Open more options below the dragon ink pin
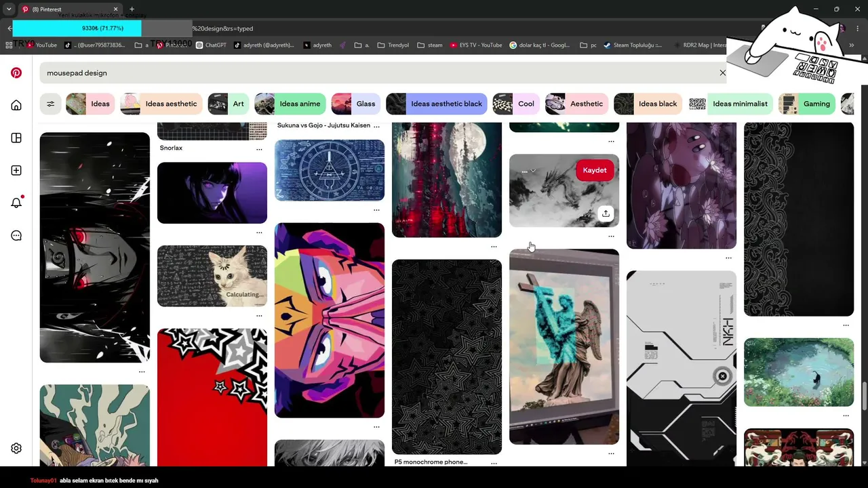The width and height of the screenshot is (868, 488). [x=611, y=236]
